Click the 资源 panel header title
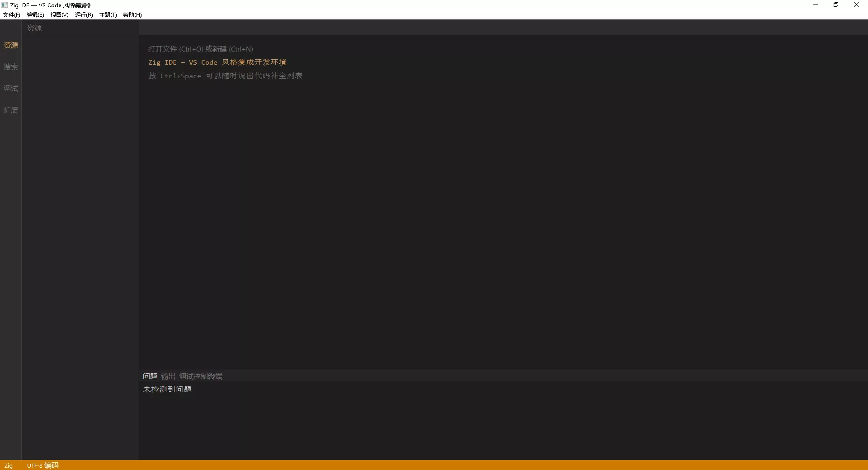 click(34, 28)
